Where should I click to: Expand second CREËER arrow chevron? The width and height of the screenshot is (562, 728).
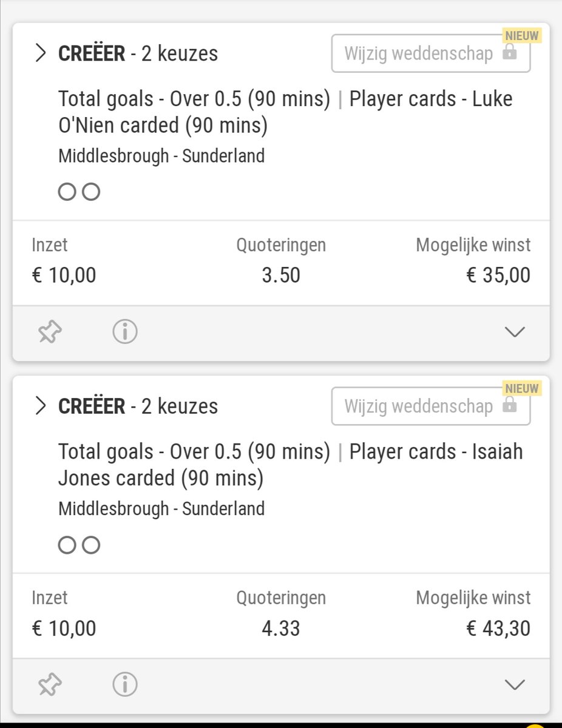[41, 406]
